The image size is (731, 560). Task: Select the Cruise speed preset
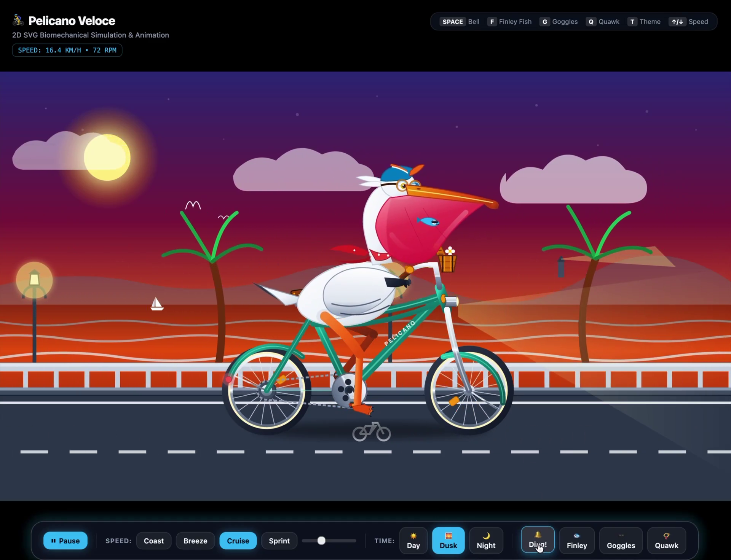238,541
